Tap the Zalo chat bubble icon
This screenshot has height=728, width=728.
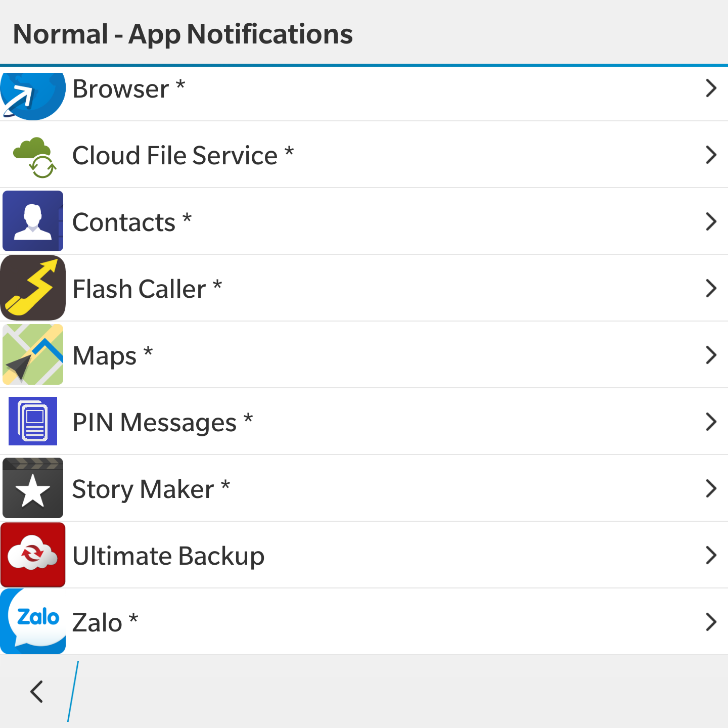click(x=33, y=621)
